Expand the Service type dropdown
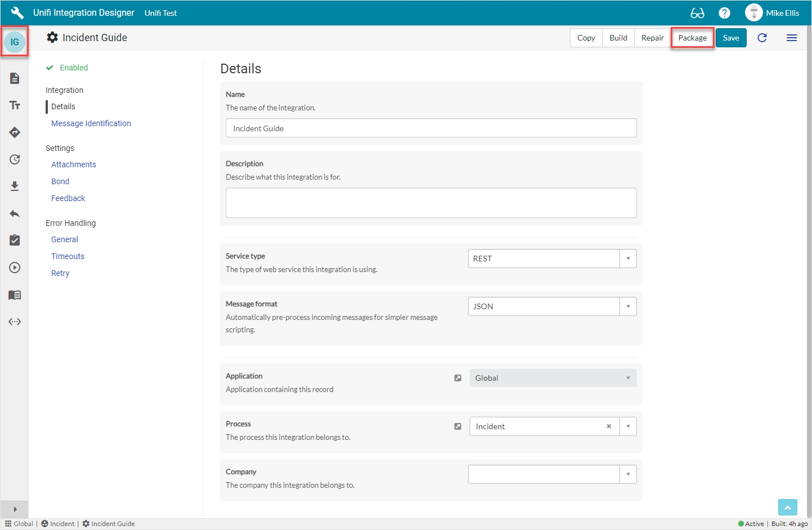 628,259
